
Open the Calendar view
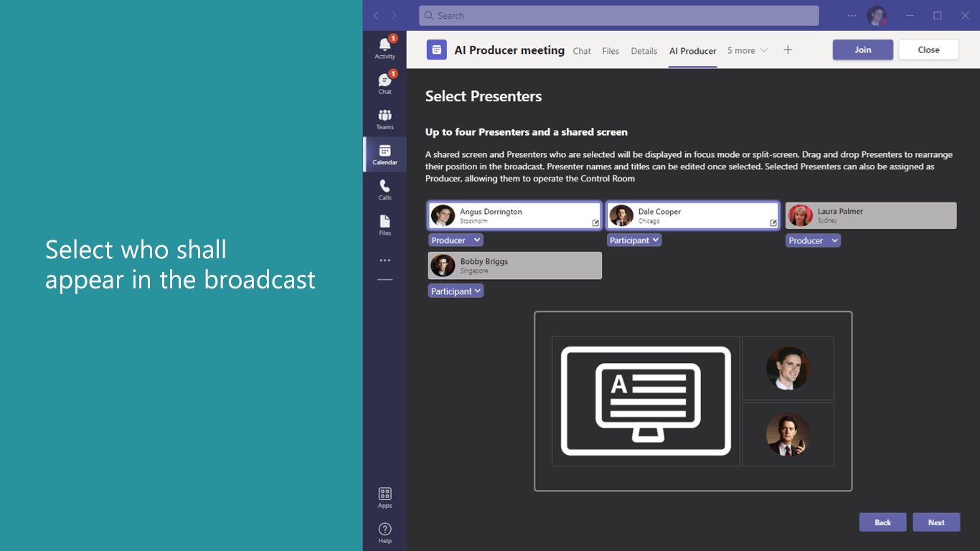pos(385,154)
